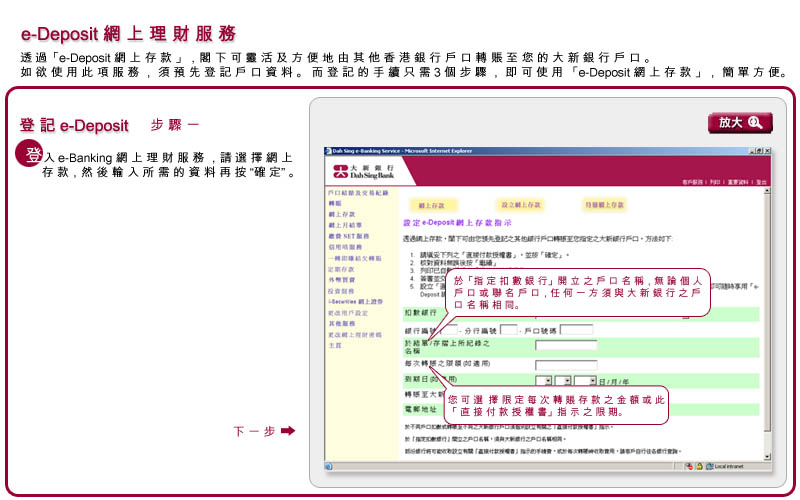Close the Internet Explorer window
Screen dimensions: 800x500
(767, 151)
